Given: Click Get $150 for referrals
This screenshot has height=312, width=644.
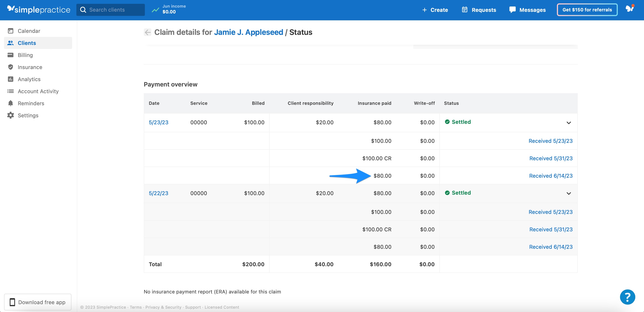Looking at the screenshot, I should 587,10.
